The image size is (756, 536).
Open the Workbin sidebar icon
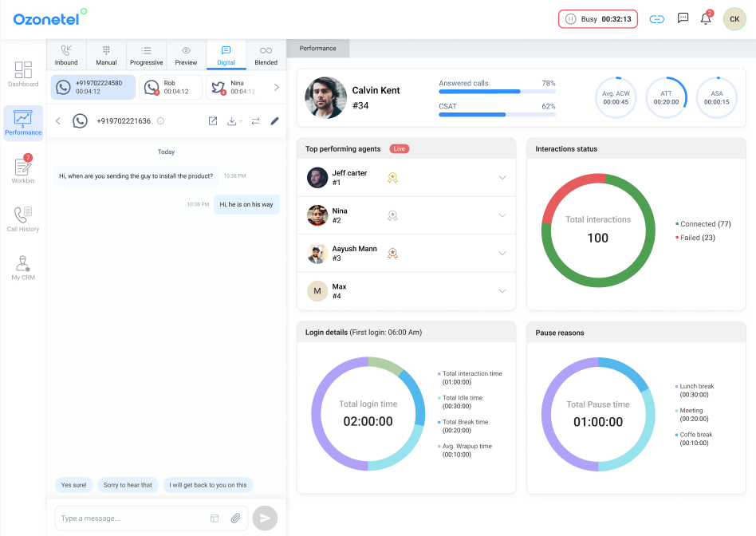pyautogui.click(x=23, y=169)
